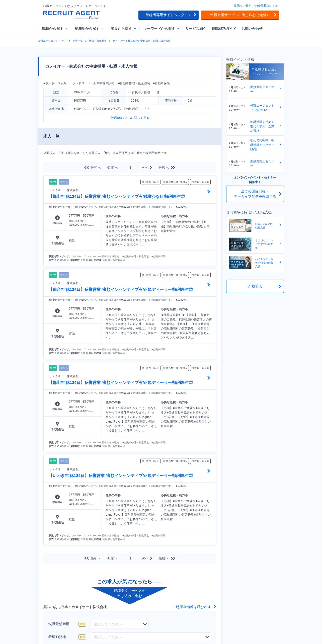Image resolution: width=322 pixels, height=644 pixels.
Task: Open the 4月4日 転職活動を始める前に event
Action: (x=255, y=126)
